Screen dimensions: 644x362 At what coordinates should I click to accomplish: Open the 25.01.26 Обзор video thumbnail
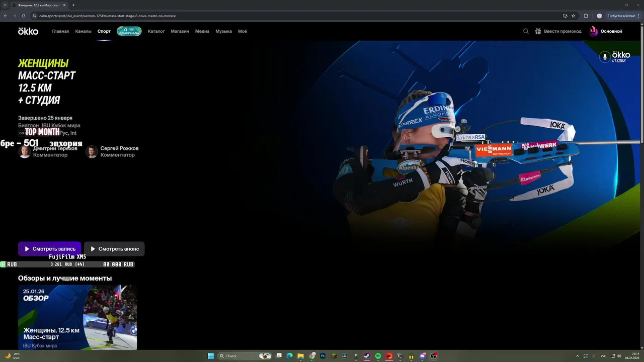click(x=77, y=317)
